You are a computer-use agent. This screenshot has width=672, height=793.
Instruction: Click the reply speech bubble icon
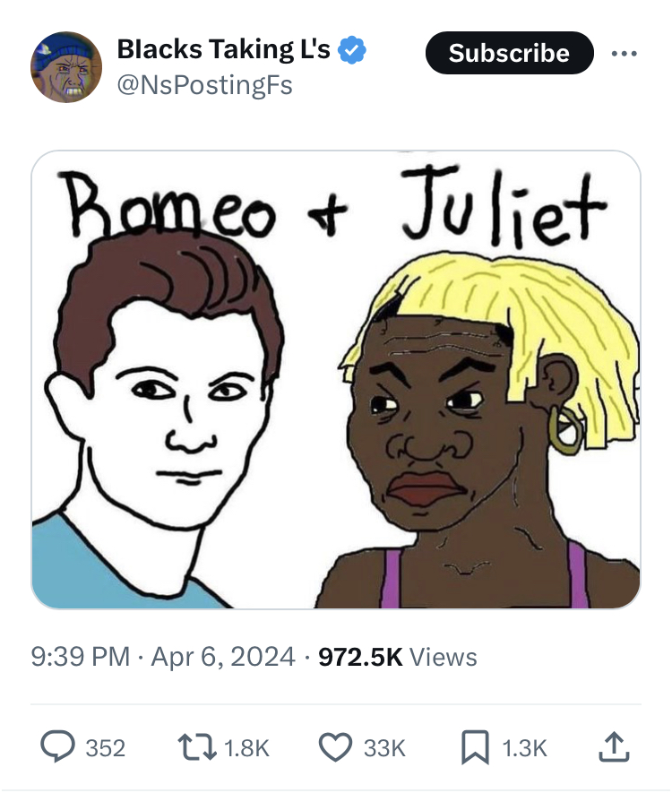click(x=58, y=747)
